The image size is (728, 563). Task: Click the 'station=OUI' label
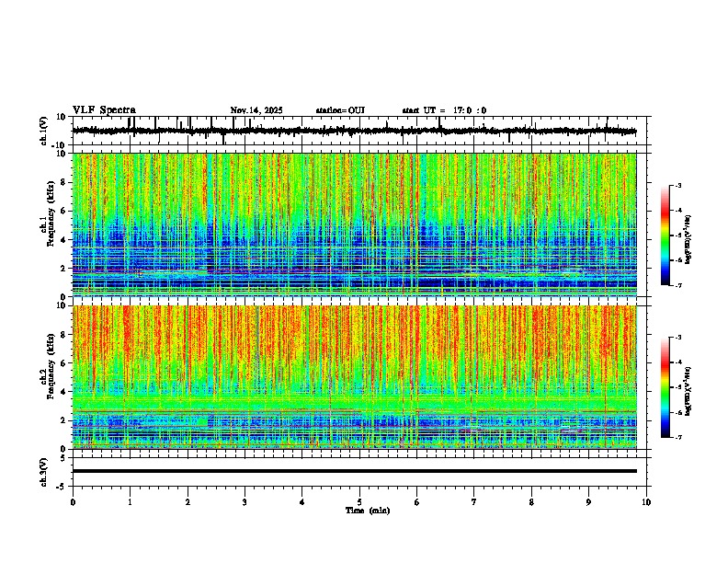click(x=340, y=110)
